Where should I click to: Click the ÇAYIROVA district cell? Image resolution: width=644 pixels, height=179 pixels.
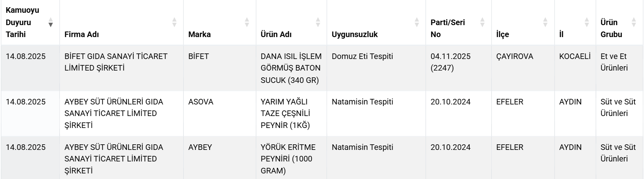click(x=514, y=56)
